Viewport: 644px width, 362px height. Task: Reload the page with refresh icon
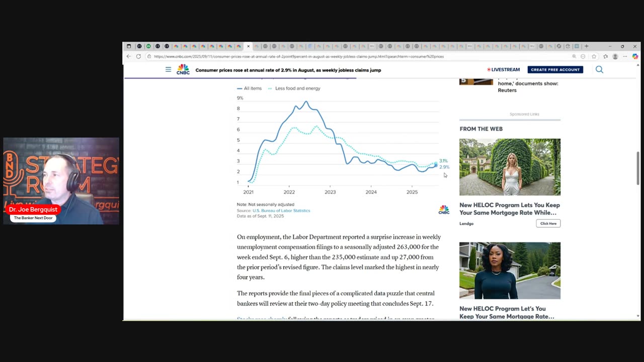point(138,56)
